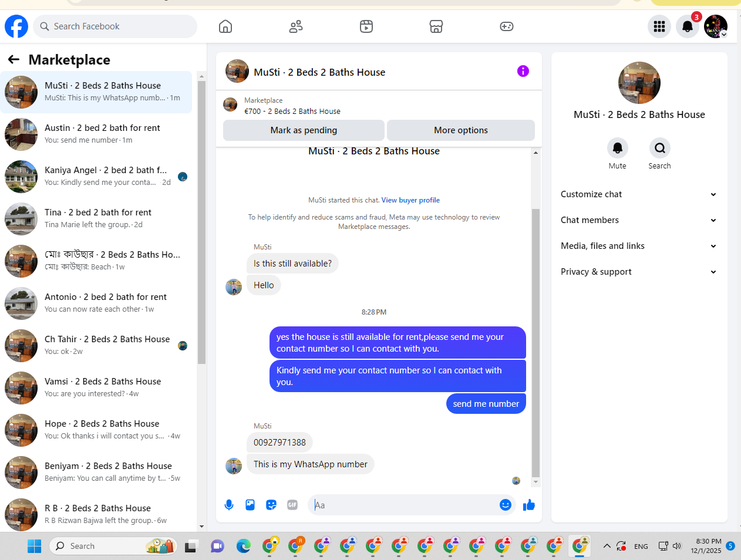Open the Facebook menu grid icon
Viewport: 741px width, 560px height.
659,26
